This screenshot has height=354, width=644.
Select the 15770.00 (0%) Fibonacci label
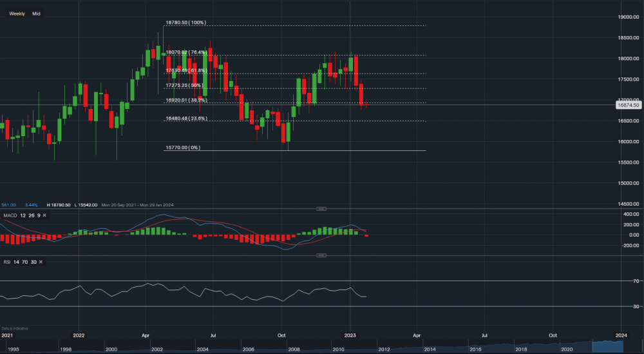(183, 148)
